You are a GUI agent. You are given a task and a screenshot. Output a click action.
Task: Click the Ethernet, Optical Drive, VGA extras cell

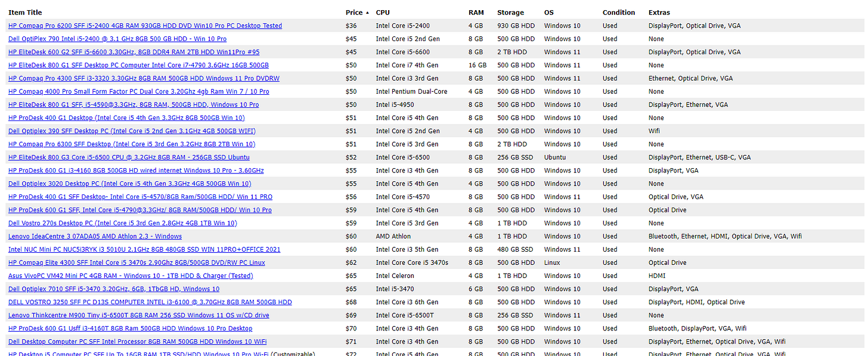[691, 78]
